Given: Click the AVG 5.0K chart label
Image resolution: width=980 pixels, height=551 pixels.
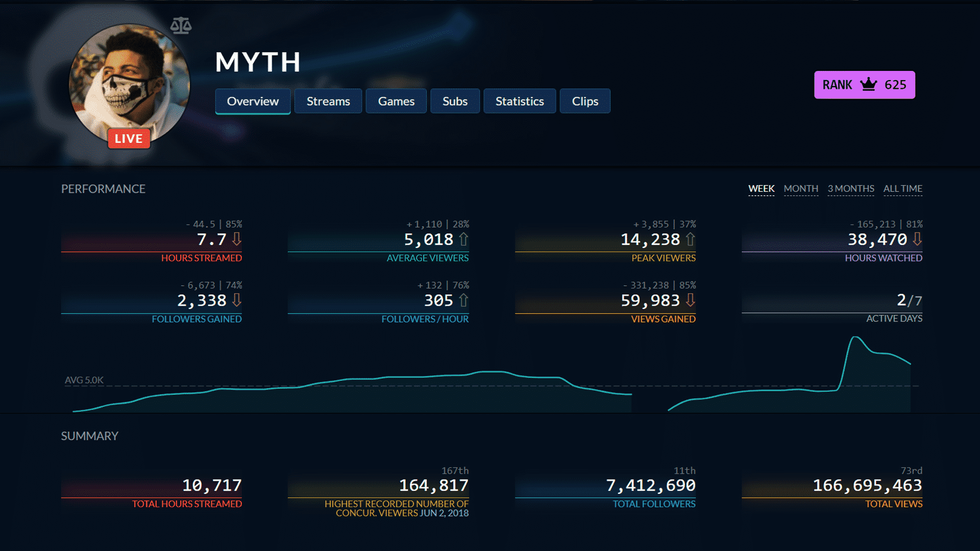Looking at the screenshot, I should (x=84, y=380).
